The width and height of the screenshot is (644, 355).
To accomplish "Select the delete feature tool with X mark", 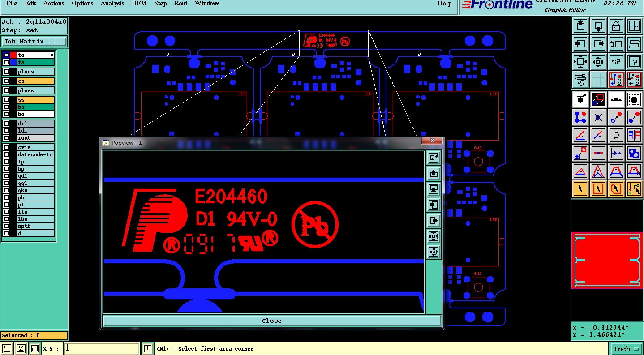I will tap(598, 117).
